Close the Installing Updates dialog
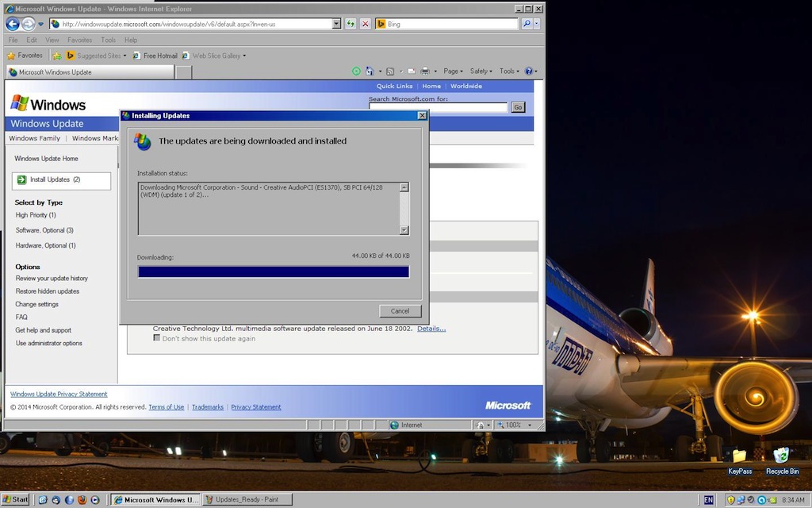812x508 pixels. pos(422,116)
